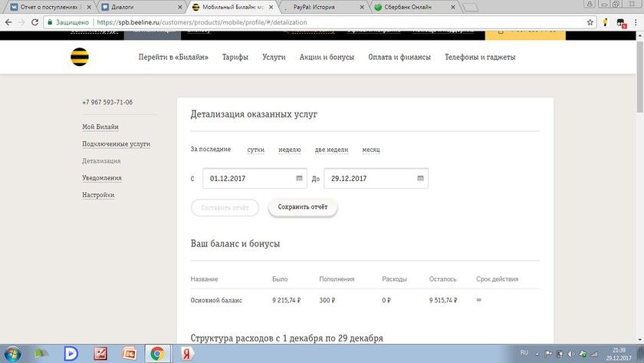The height and width of the screenshot is (363, 644).
Task: Click the Основной баланс row label
Action: pos(216,301)
